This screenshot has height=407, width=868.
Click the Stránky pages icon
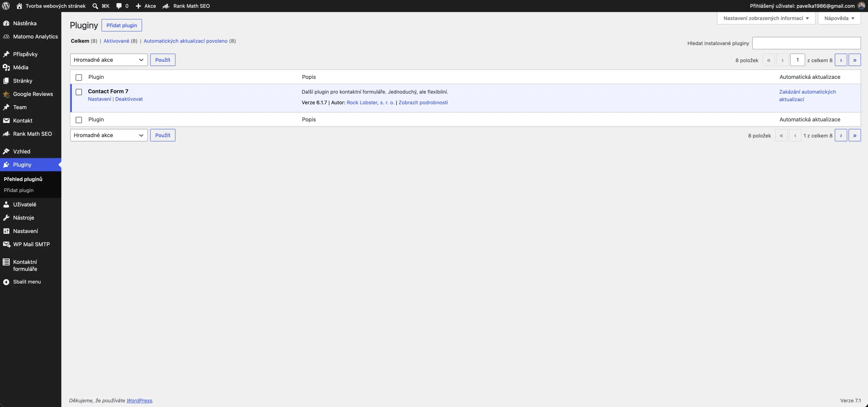coord(6,81)
